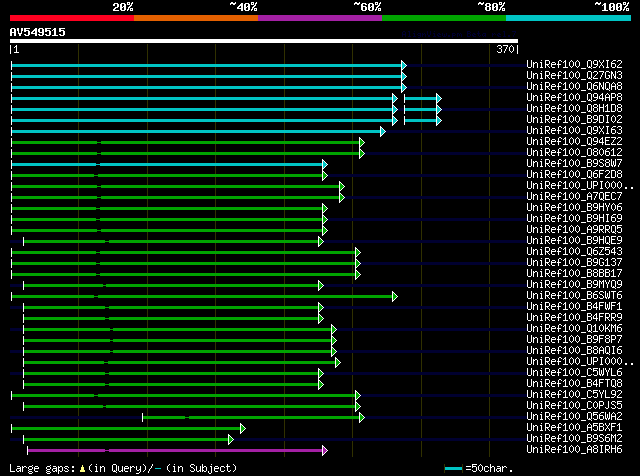Select label UniRef100_B8BB17

click(574, 274)
